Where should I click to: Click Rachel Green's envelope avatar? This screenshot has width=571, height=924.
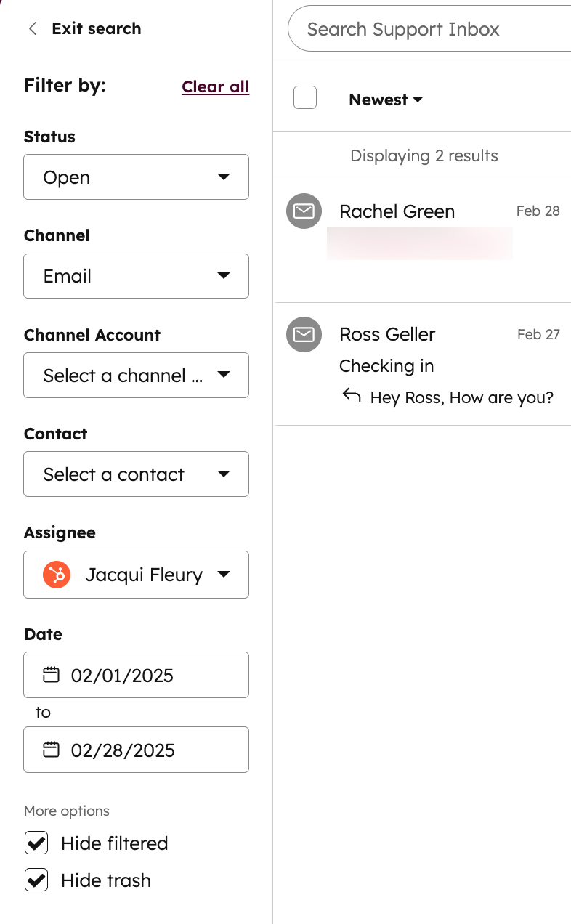(304, 211)
